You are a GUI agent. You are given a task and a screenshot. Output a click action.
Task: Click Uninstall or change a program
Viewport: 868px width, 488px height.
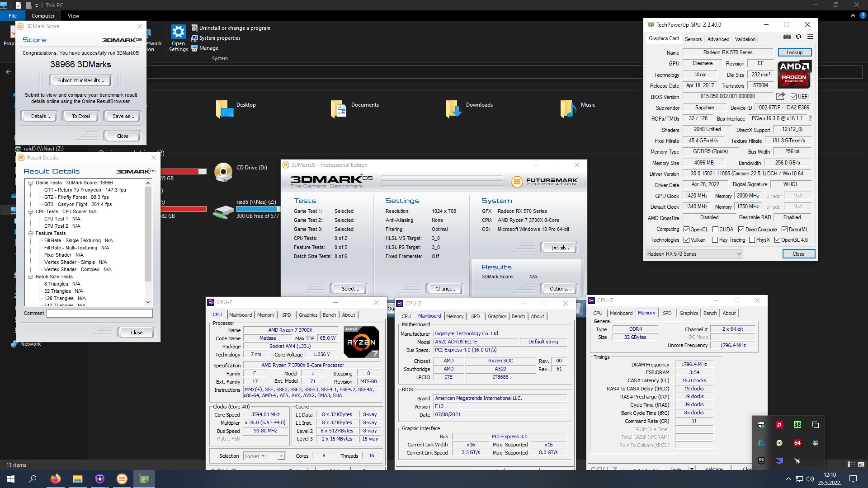click(x=231, y=28)
